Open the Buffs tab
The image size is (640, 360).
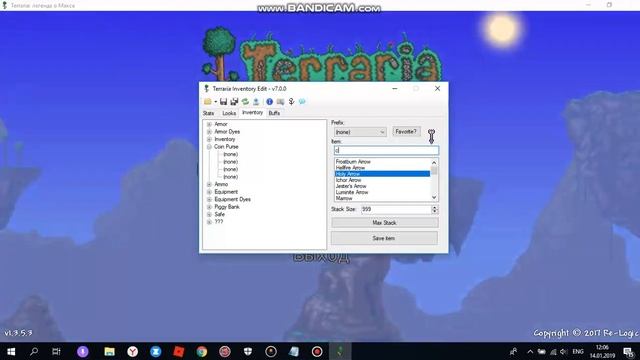274,113
